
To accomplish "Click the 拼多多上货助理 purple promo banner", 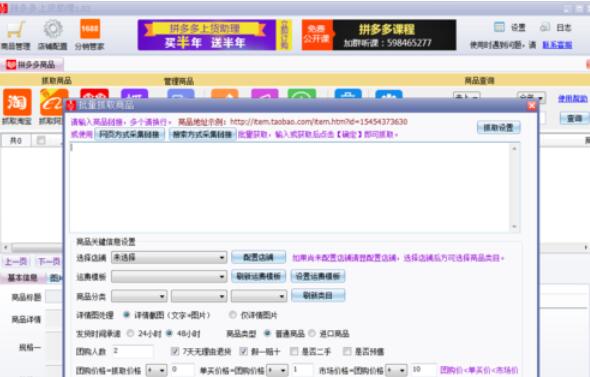I will [214, 35].
